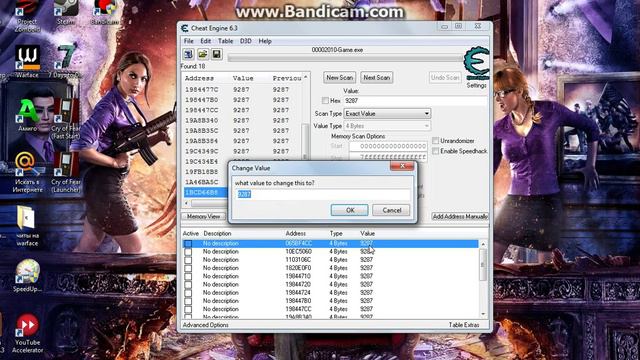Open the Scan Type dropdown
The height and width of the screenshot is (360, 640).
point(387,113)
